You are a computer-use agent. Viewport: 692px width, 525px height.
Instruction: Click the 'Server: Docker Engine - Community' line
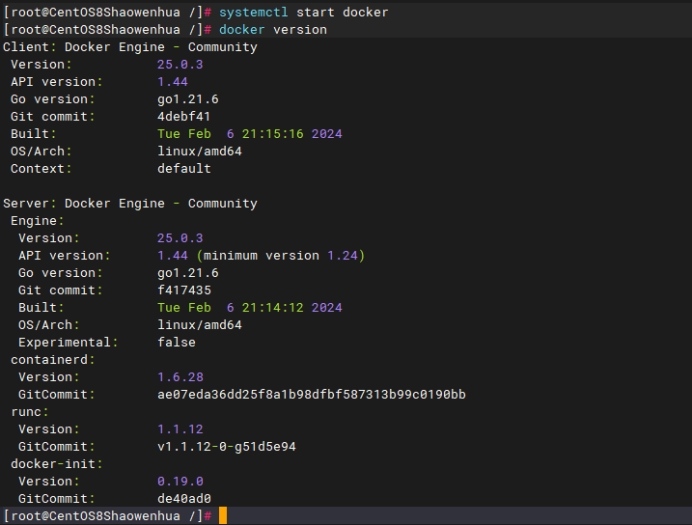pos(130,203)
